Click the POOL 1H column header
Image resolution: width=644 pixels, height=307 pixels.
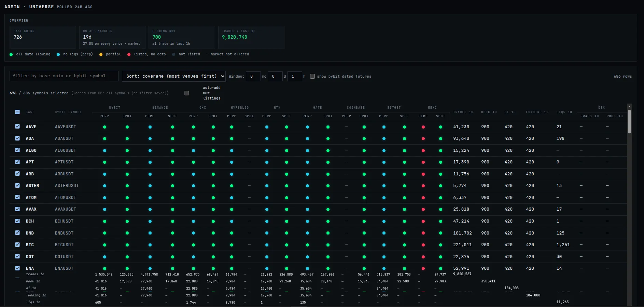(x=615, y=116)
